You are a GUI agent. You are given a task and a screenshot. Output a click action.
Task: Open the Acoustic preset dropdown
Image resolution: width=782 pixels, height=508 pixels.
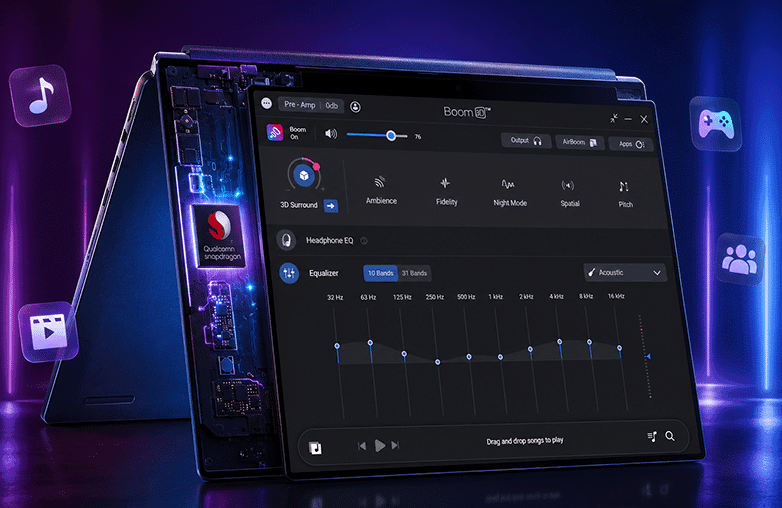[625, 273]
